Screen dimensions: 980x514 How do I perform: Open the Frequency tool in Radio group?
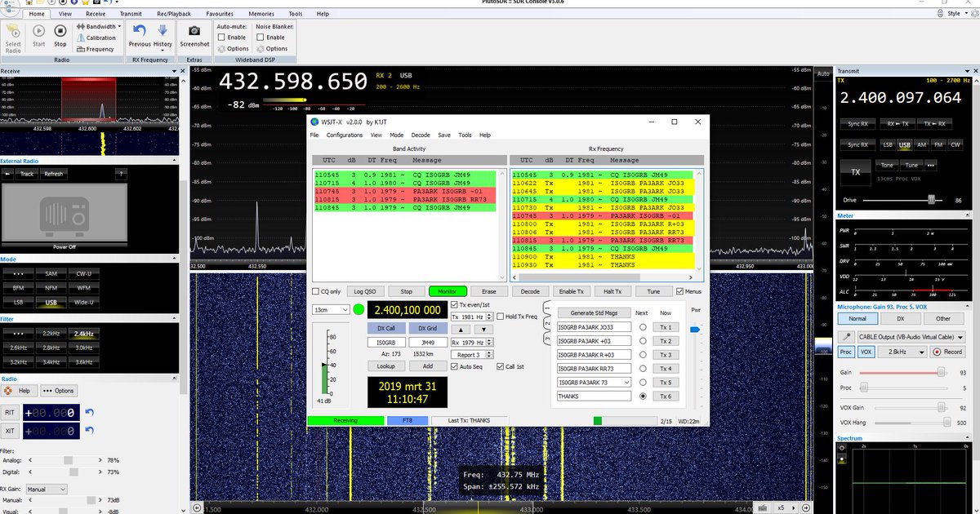point(95,49)
